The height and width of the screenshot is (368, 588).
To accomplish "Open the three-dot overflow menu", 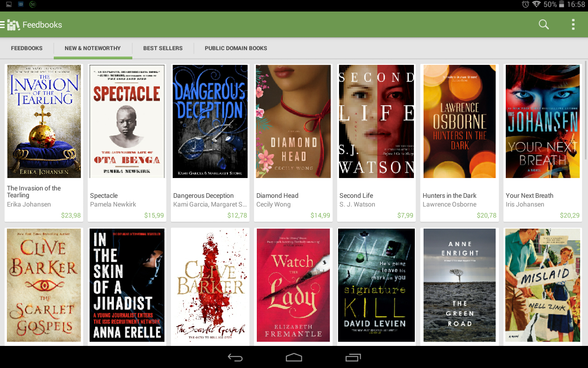I will tap(573, 25).
